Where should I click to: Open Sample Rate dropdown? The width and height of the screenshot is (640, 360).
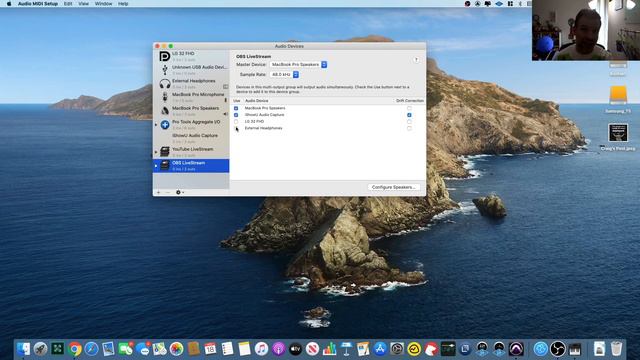[x=284, y=75]
